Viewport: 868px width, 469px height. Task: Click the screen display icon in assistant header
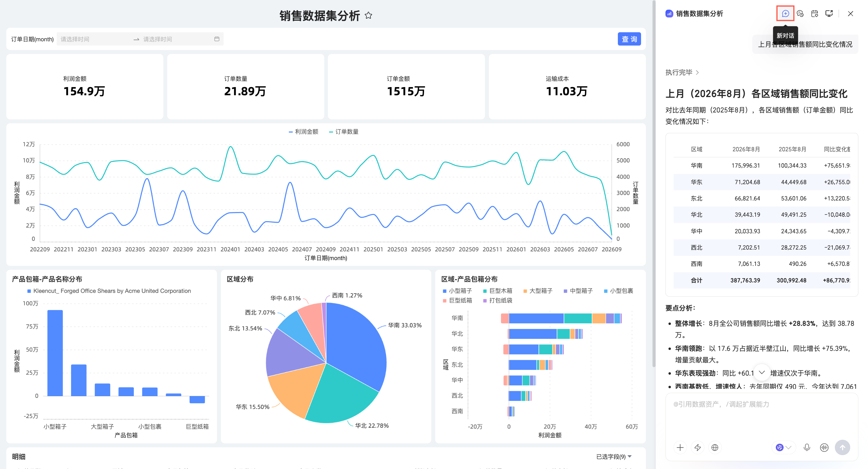[x=829, y=14]
